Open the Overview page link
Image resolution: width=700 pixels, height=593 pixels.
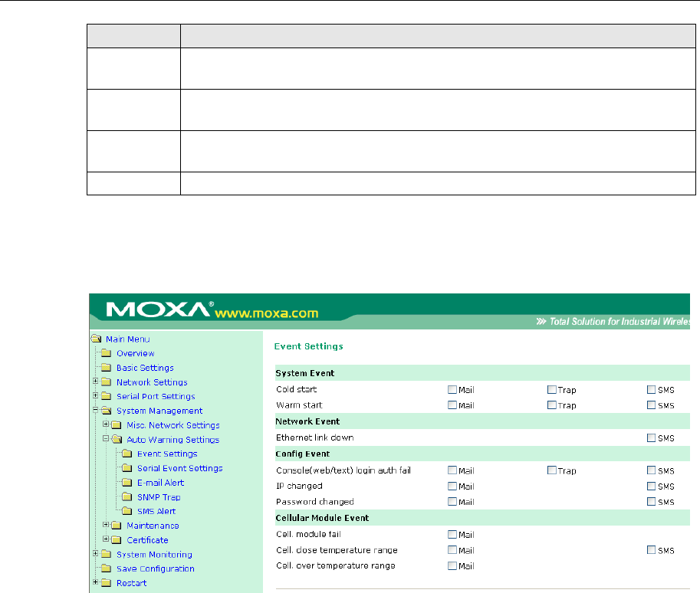(135, 353)
